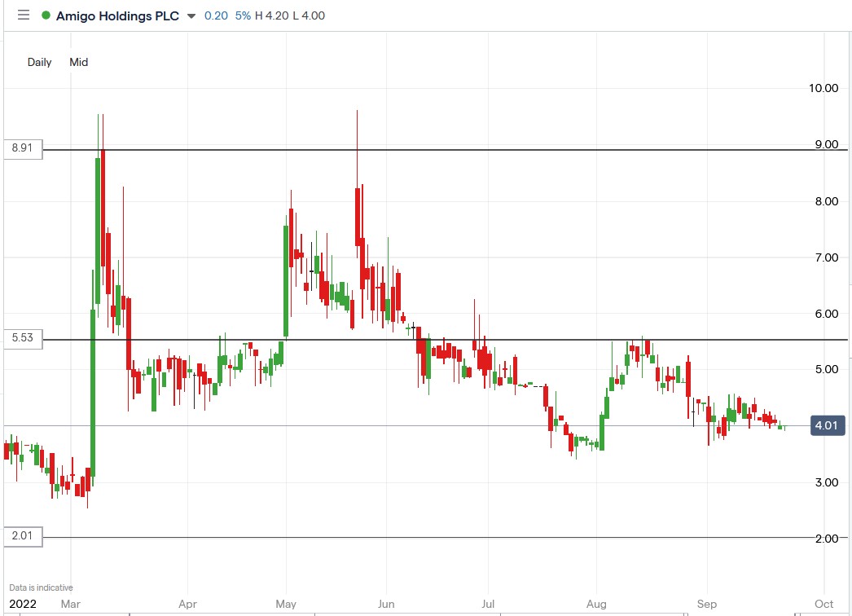The height and width of the screenshot is (616, 852).
Task: Expand the Daily interval selector
Action: click(38, 62)
